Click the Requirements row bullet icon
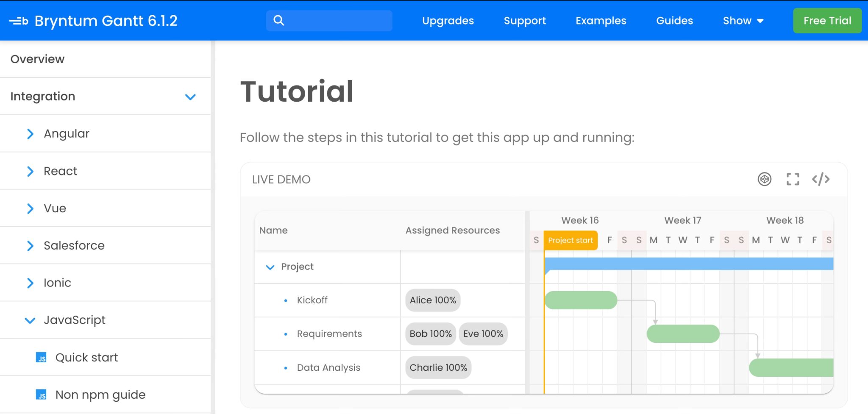Viewport: 868px width, 414px height. [x=286, y=334]
